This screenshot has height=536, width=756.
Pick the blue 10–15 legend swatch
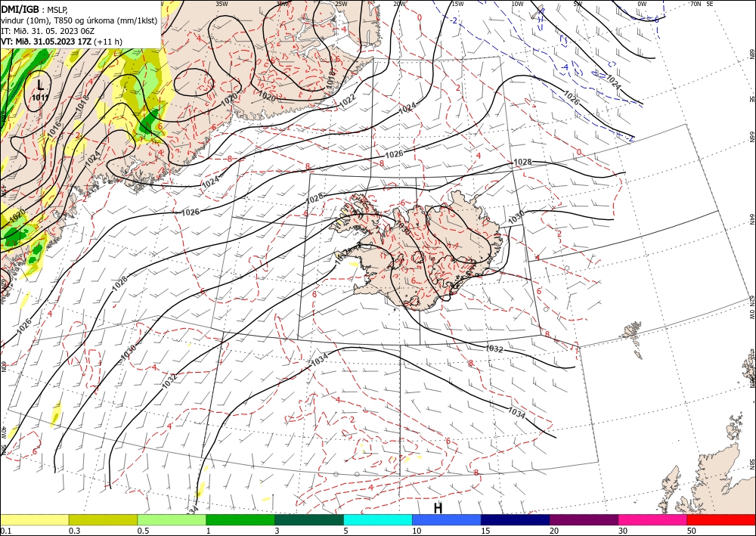[x=447, y=519]
